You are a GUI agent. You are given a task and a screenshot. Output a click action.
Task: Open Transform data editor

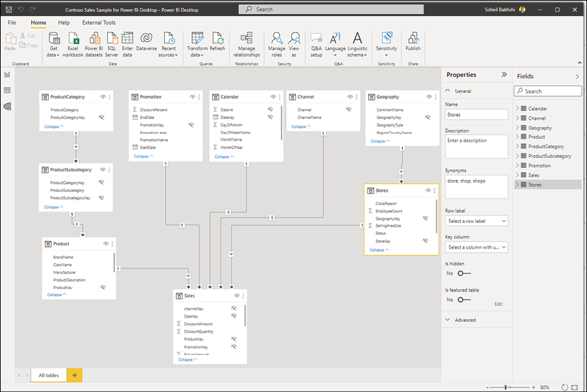(x=197, y=45)
